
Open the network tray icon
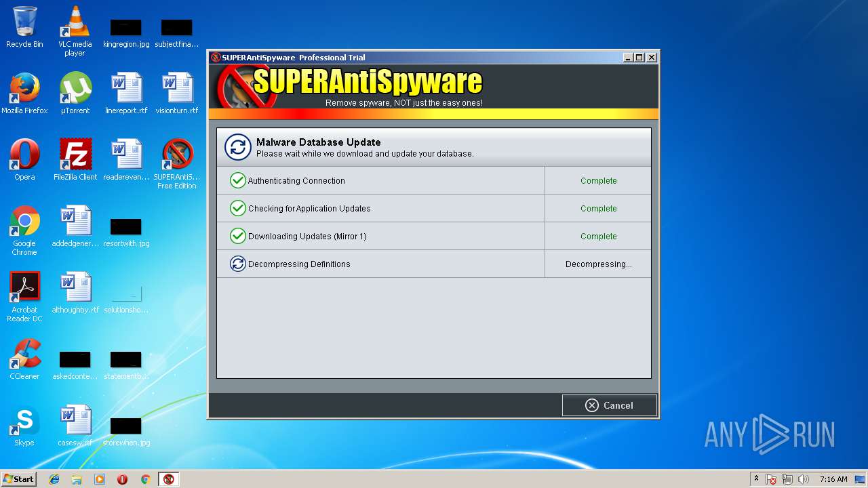(x=788, y=479)
